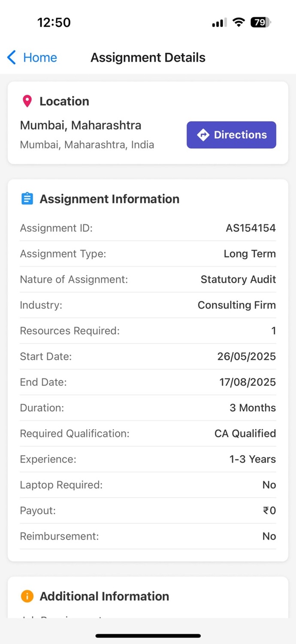Tap end date 17/08/2025

point(248,382)
